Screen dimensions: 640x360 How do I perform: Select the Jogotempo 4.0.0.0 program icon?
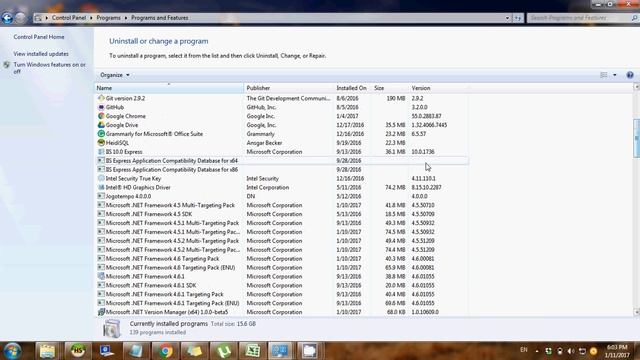click(101, 196)
